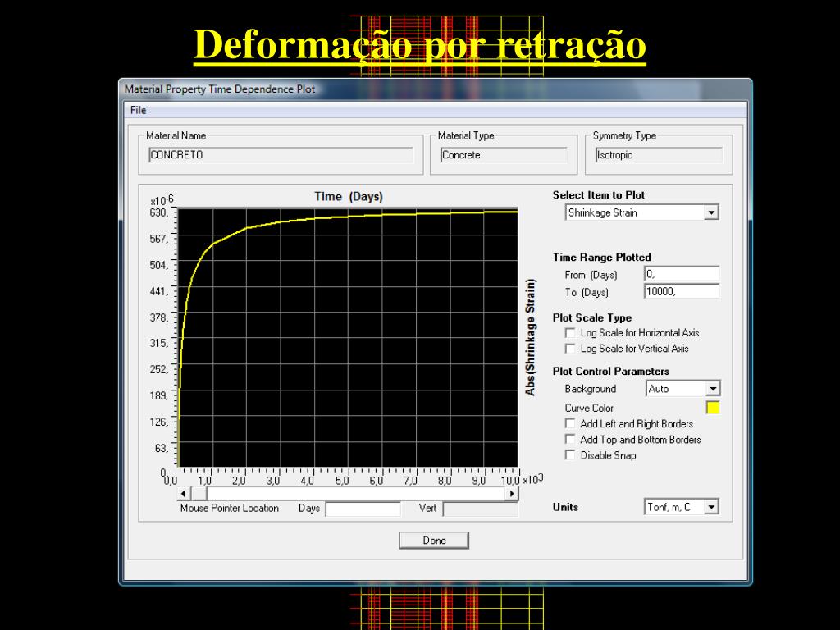Click the Done button
The width and height of the screenshot is (840, 630).
pyautogui.click(x=434, y=540)
